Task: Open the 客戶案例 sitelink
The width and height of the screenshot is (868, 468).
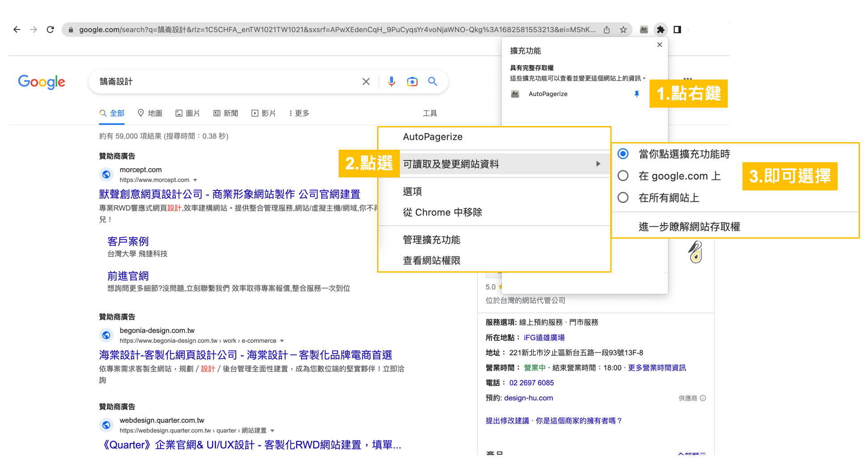Action: tap(128, 241)
